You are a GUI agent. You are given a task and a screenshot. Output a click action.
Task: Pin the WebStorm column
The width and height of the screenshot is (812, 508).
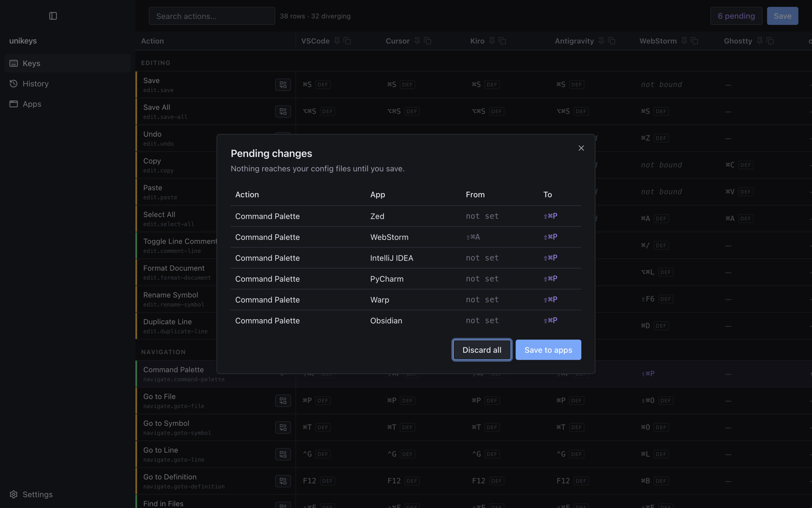[x=684, y=41]
